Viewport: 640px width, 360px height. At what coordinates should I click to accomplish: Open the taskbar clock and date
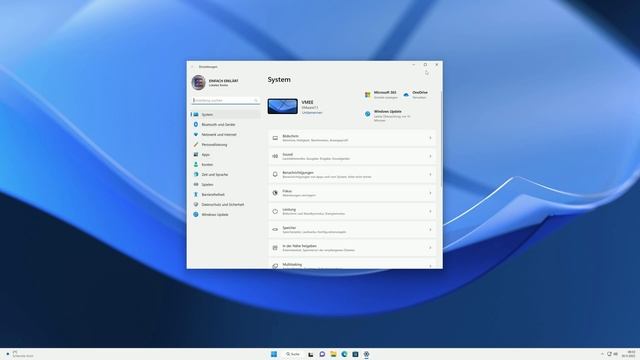[628, 354]
